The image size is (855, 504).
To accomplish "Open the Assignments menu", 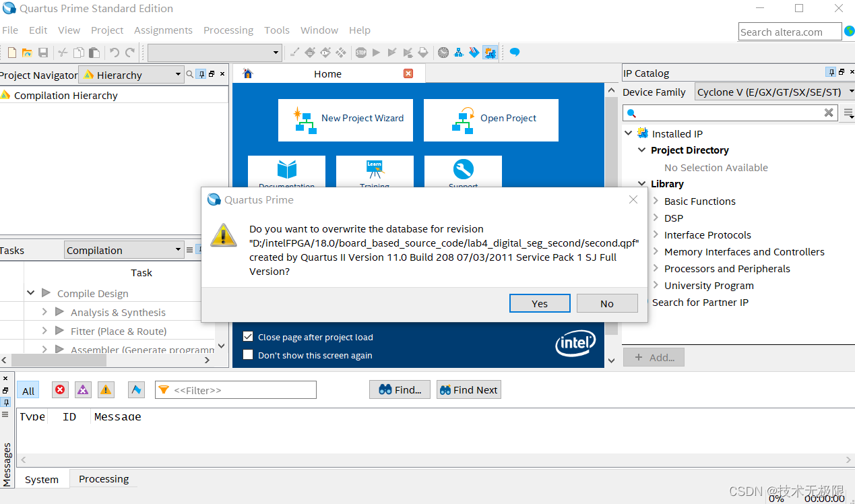I will tap(163, 30).
